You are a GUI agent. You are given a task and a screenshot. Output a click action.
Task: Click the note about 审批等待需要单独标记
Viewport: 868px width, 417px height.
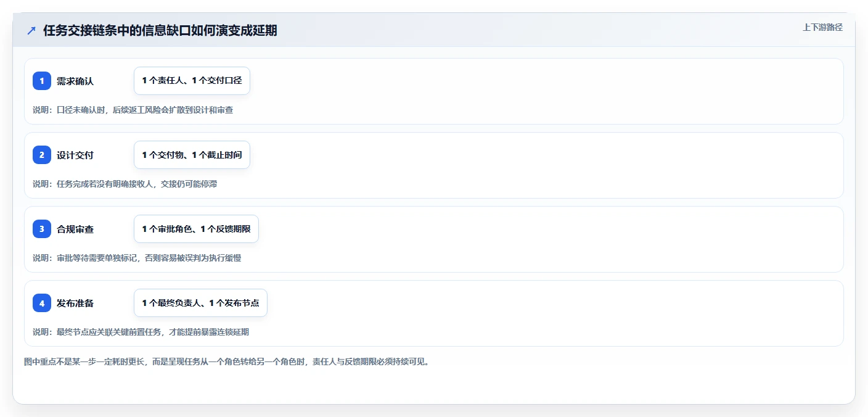pyautogui.click(x=137, y=258)
